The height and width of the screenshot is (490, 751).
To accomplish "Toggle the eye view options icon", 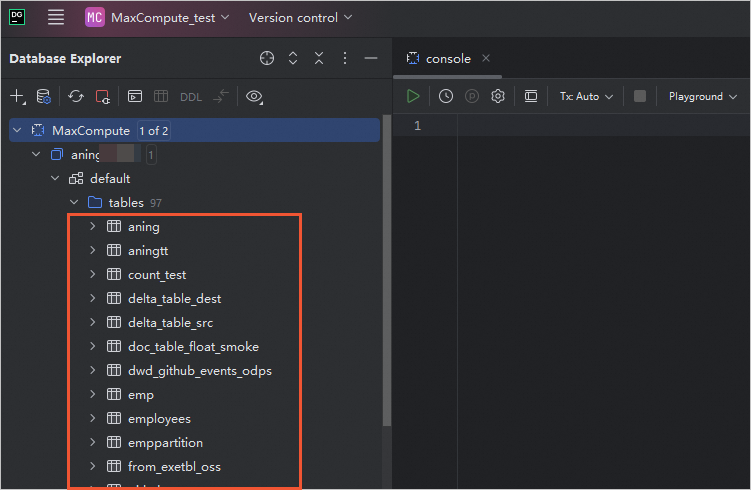I will coord(254,97).
